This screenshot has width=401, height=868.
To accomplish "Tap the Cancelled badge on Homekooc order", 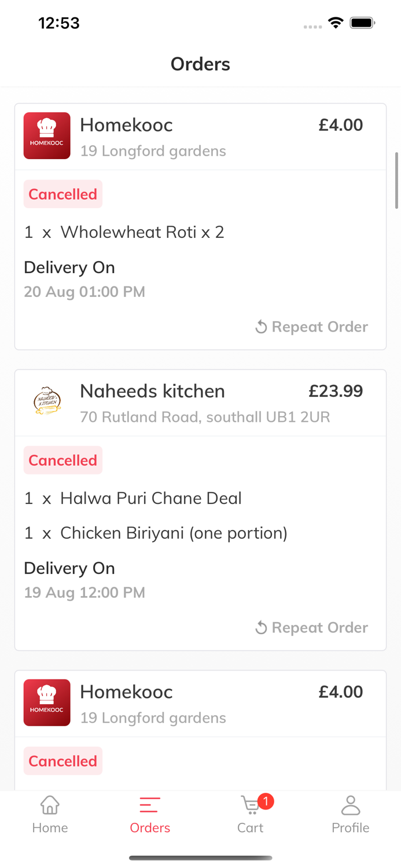I will tap(62, 194).
